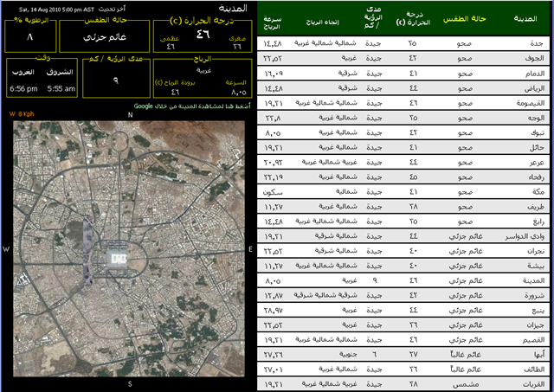Select the "الجوف" city name
The width and height of the screenshot is (554, 392).
pyautogui.click(x=534, y=58)
